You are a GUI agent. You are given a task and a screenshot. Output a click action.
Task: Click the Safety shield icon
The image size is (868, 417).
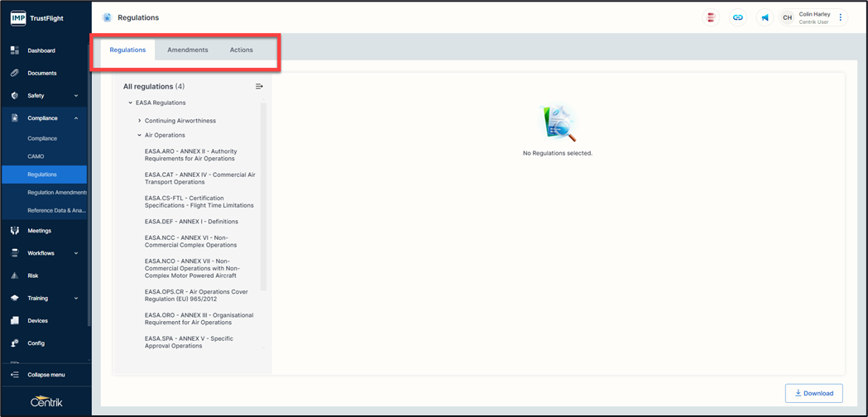(15, 96)
